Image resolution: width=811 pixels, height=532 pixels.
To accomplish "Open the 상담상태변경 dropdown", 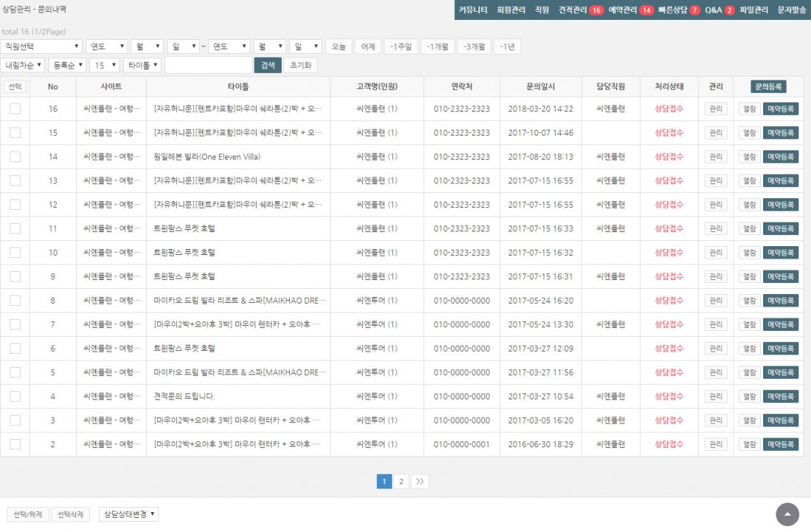I will (x=128, y=514).
